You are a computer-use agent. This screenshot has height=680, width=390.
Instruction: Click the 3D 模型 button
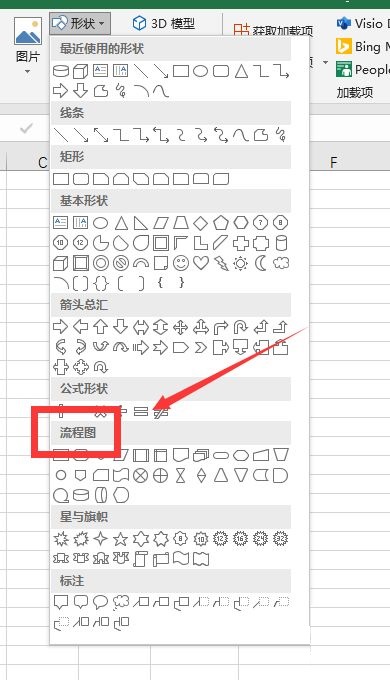(x=164, y=23)
